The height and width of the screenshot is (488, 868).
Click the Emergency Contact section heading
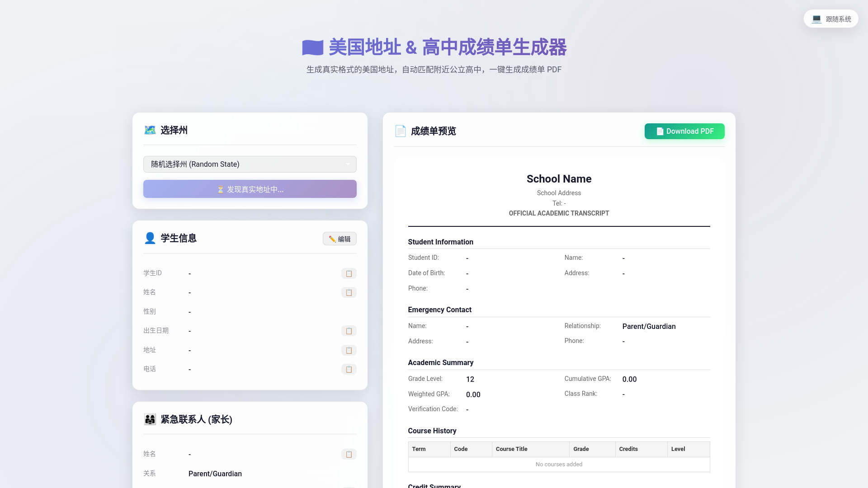(x=439, y=310)
